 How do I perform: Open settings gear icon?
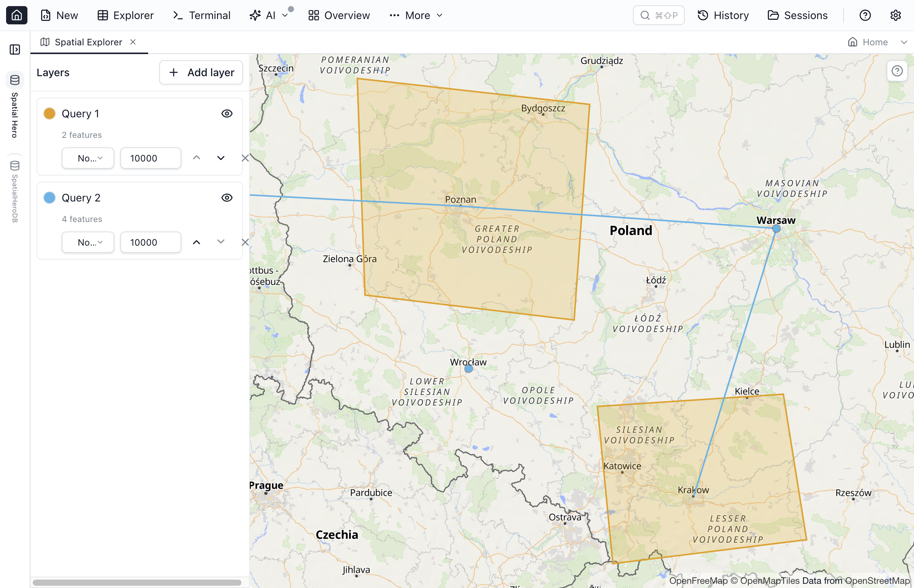(895, 15)
